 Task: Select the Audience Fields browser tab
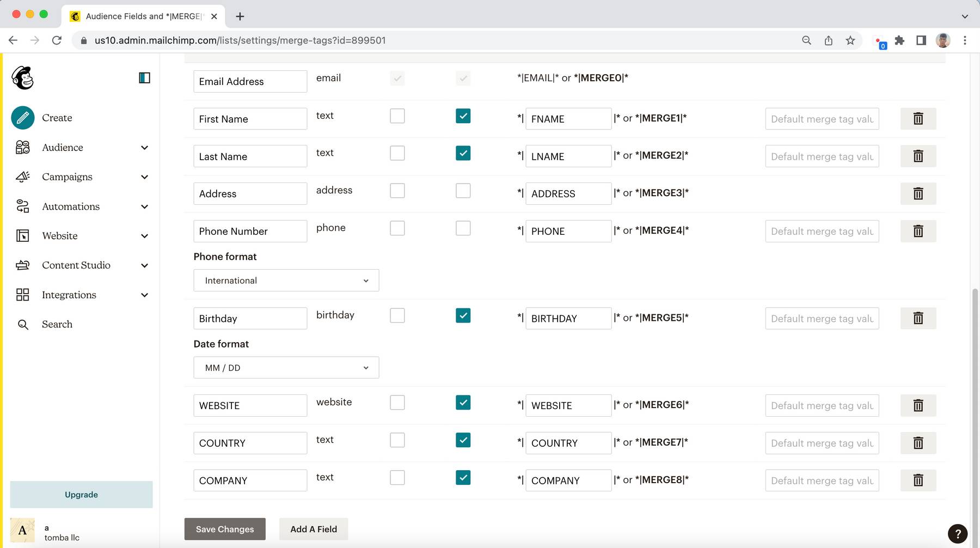(x=144, y=16)
